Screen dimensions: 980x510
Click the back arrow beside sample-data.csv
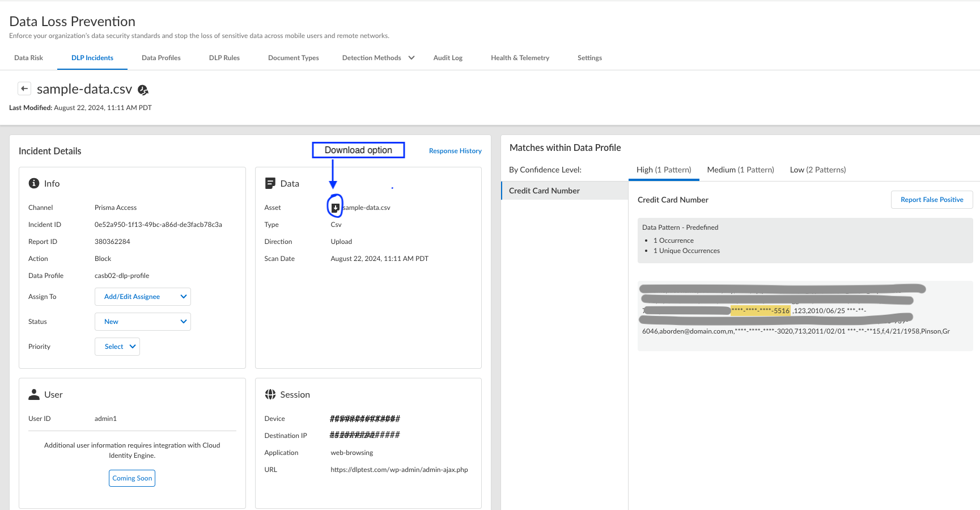[x=24, y=88]
